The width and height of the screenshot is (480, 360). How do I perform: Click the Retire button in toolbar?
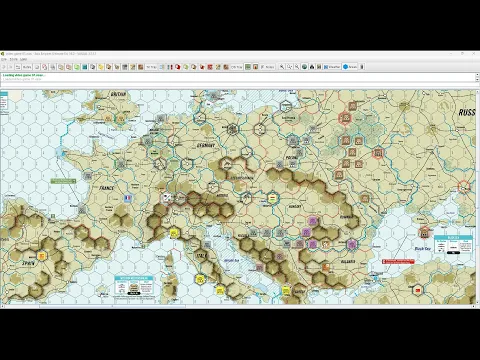(x=27, y=67)
